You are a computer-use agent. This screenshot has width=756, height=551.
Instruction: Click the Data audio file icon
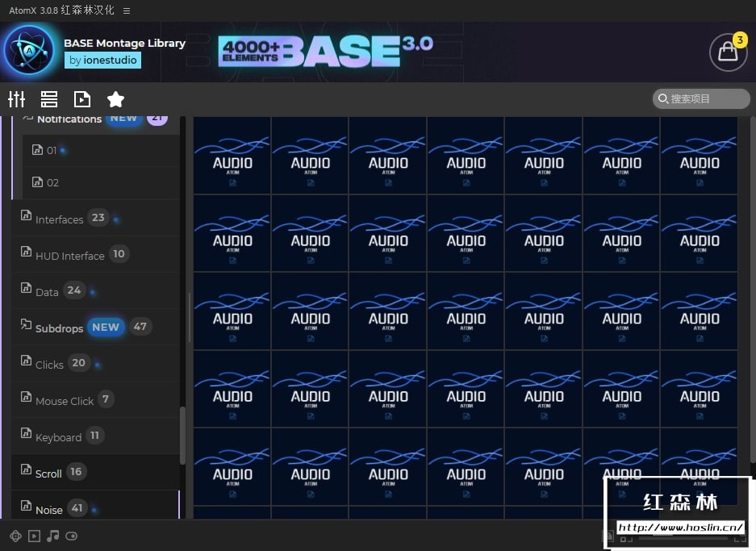click(x=26, y=288)
